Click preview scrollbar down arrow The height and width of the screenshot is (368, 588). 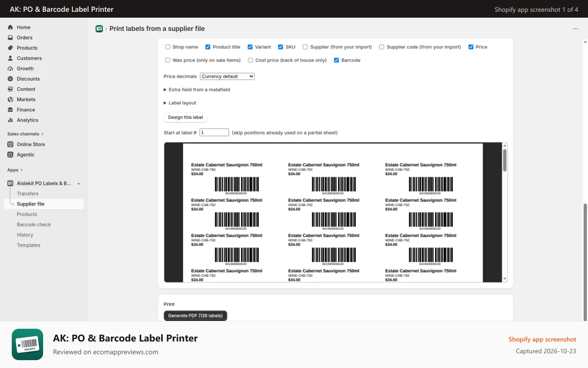click(505, 279)
